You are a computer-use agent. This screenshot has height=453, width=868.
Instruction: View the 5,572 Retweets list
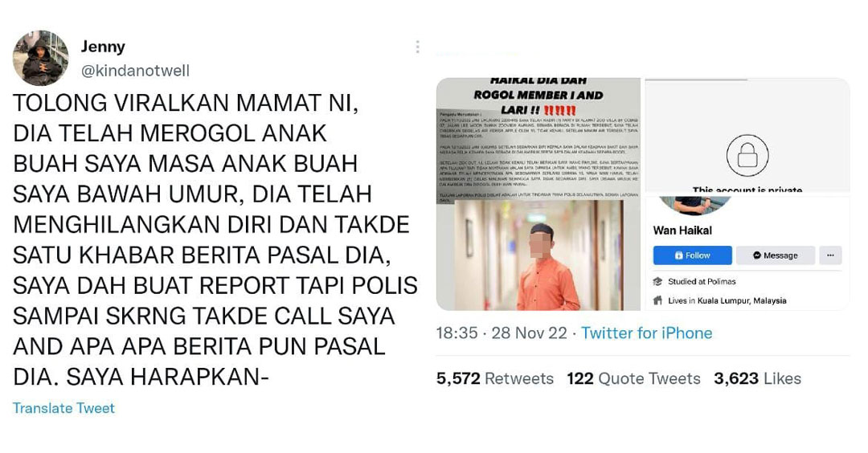click(495, 379)
